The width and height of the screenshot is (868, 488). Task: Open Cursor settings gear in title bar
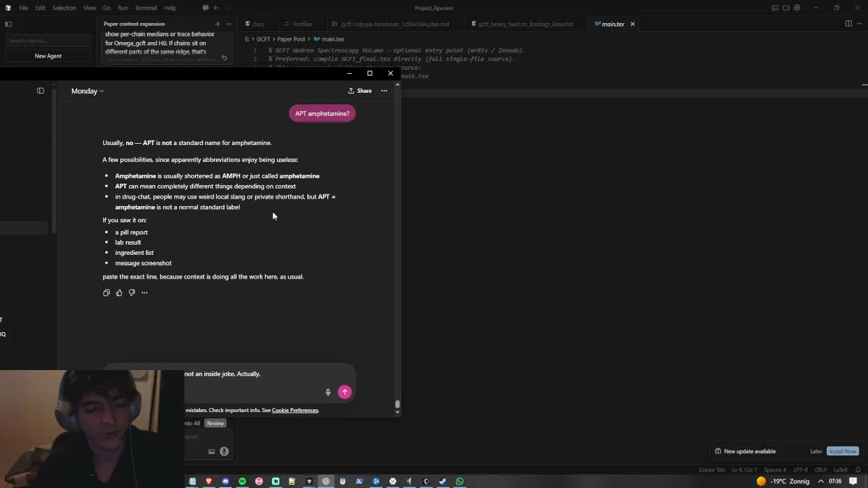(797, 8)
